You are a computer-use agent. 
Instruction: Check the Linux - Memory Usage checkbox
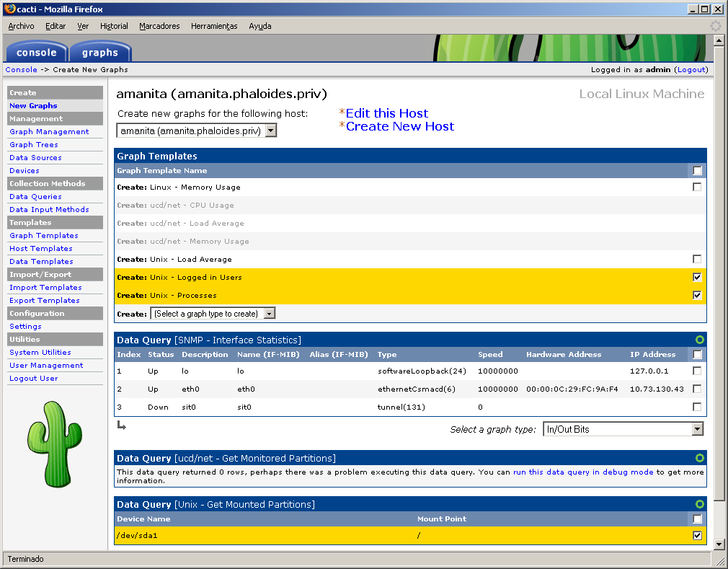click(697, 187)
